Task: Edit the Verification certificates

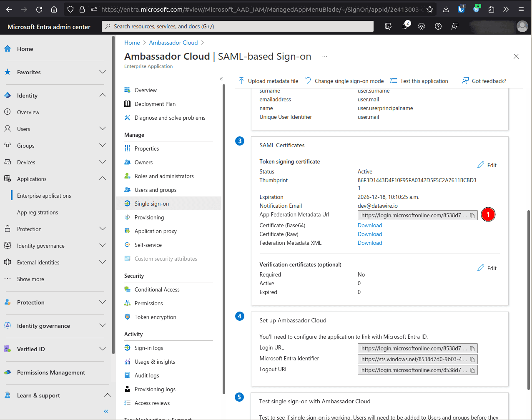Action: 487,268
